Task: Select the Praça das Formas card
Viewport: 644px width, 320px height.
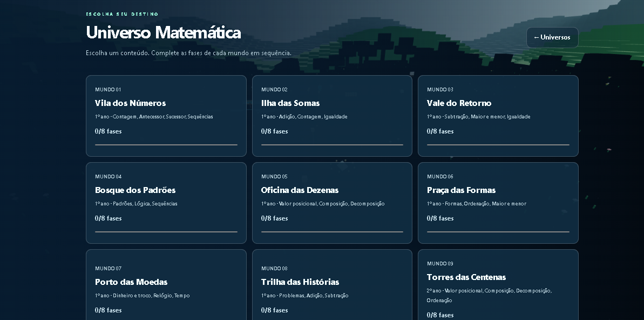Action: tap(498, 203)
